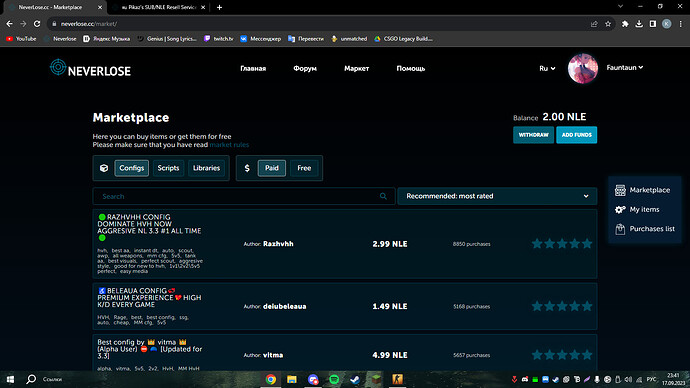690x388 pixels.
Task: Open Spotify from the taskbar
Action: [x=334, y=379]
